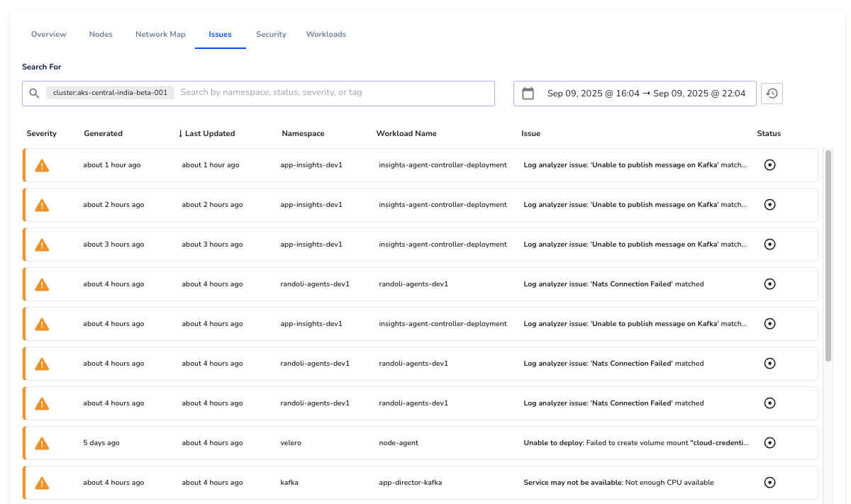Viewport: 851px width, 504px height.
Task: Click warning severity icon on velero row
Action: click(43, 443)
